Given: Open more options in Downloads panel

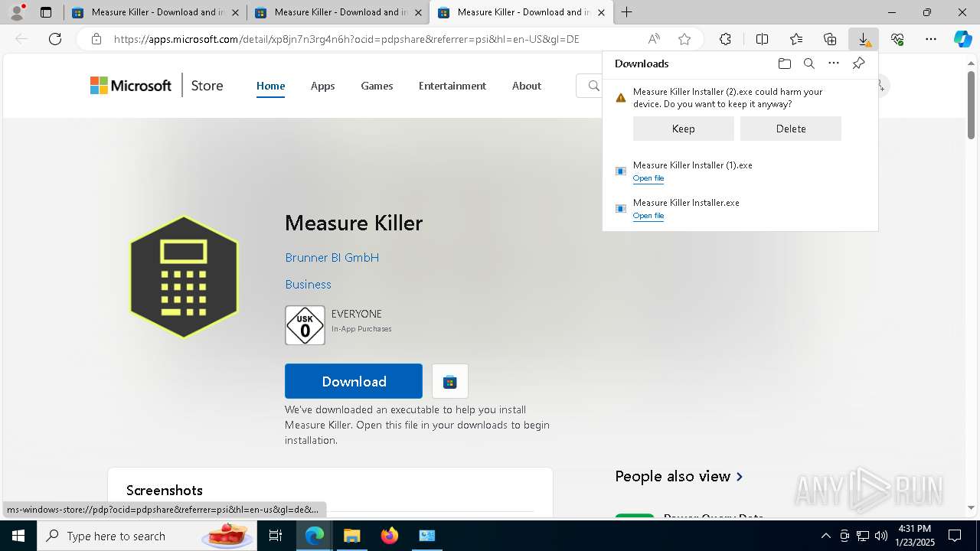Looking at the screenshot, I should 834,64.
